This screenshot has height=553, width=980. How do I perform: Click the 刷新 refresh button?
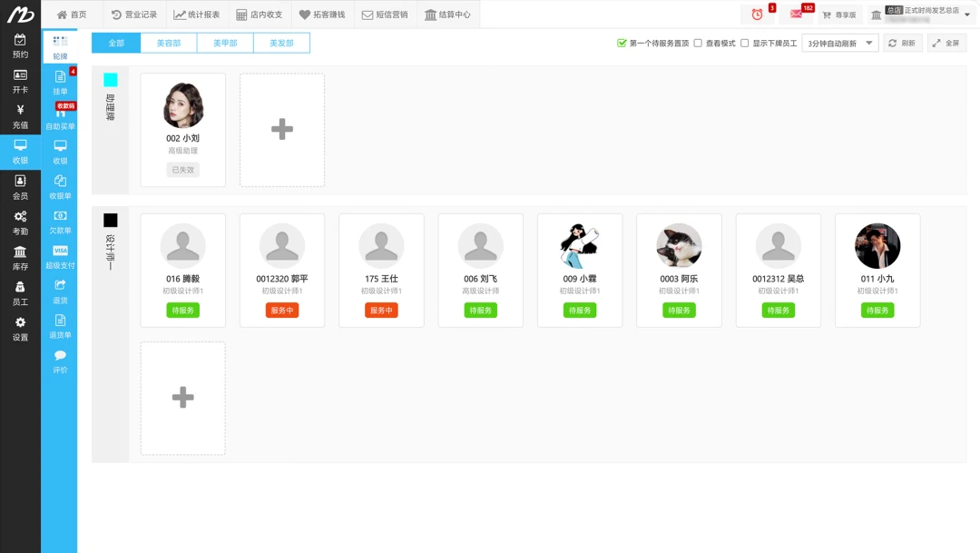pos(903,44)
